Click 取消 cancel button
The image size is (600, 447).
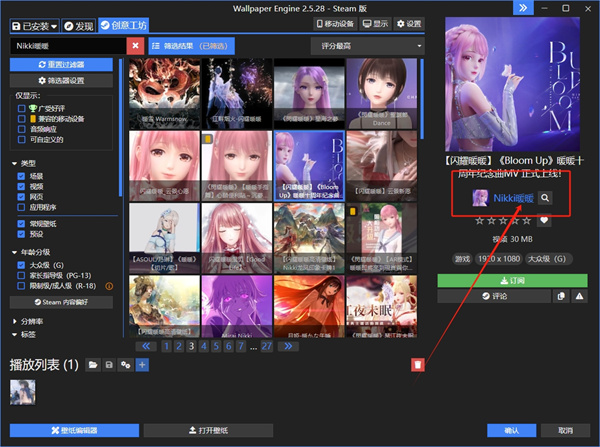[566, 431]
